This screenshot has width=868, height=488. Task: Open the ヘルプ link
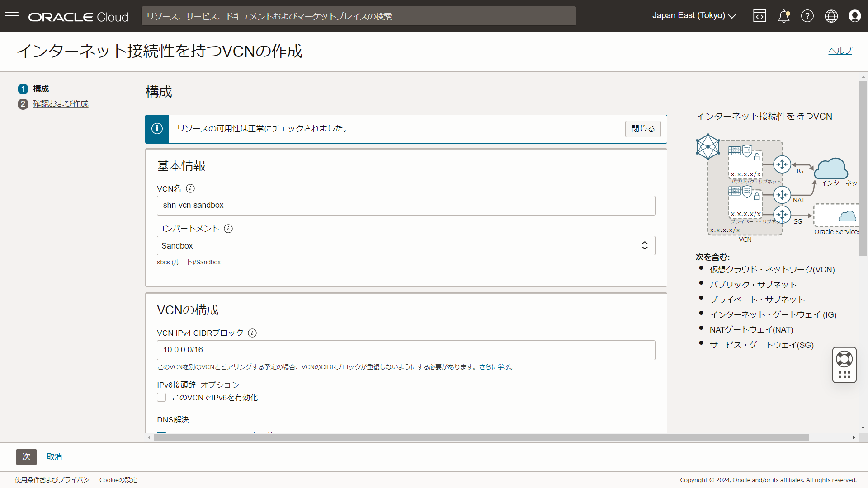840,51
